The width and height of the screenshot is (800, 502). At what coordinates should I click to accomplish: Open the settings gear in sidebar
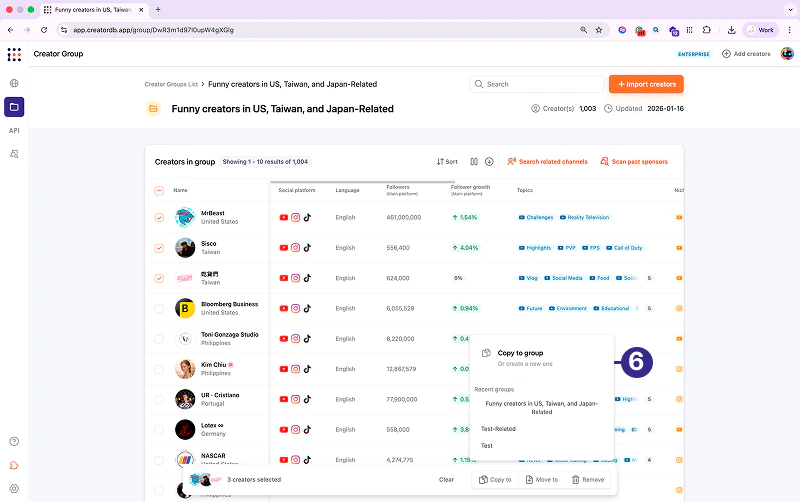coord(14,489)
